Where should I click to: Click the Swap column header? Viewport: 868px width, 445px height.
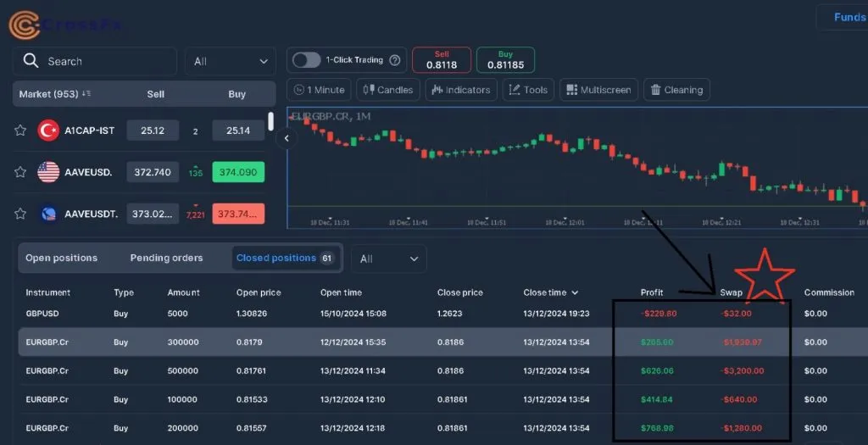click(732, 292)
